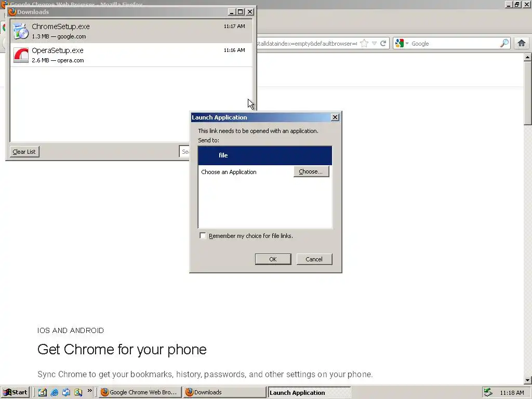The height and width of the screenshot is (399, 532).
Task: Click the OperaSetup.exe Opera icon
Action: pyautogui.click(x=21, y=55)
